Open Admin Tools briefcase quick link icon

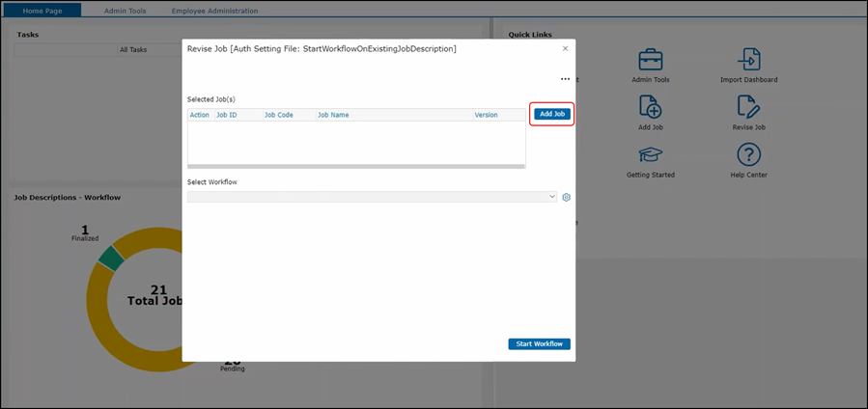(650, 60)
